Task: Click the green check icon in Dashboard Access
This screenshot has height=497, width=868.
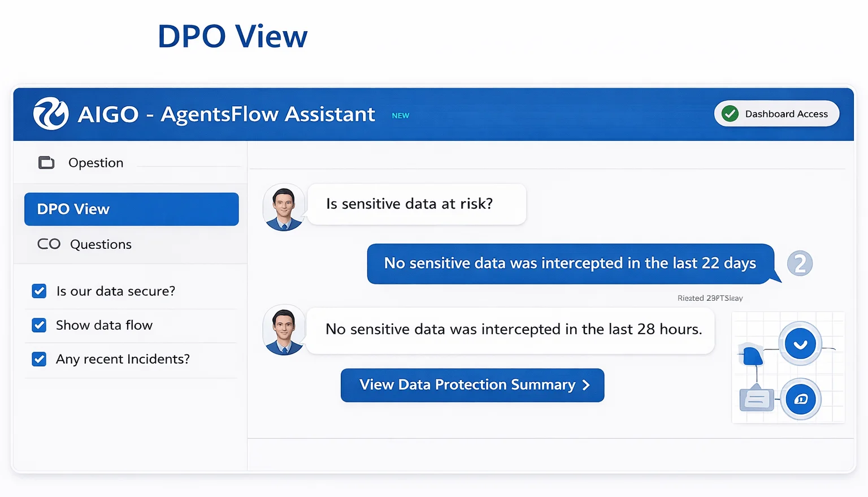Action: pos(730,114)
